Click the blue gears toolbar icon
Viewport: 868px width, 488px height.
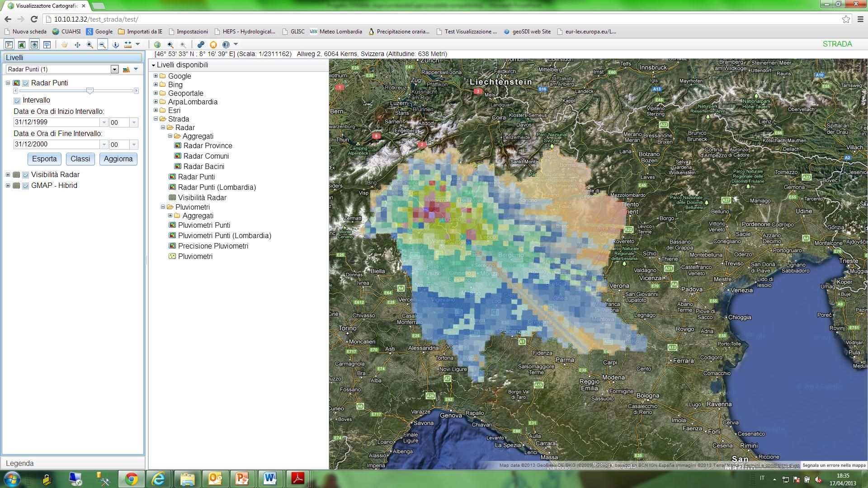[x=201, y=44]
